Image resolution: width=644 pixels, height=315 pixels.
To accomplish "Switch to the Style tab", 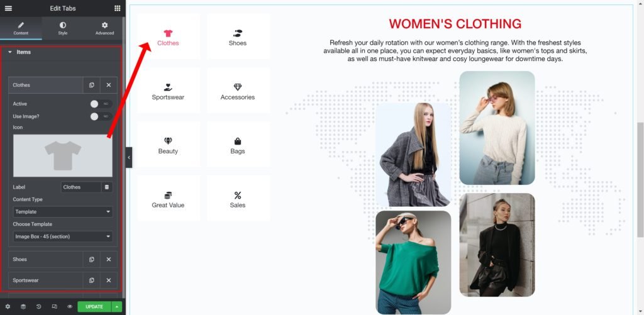I will click(62, 28).
